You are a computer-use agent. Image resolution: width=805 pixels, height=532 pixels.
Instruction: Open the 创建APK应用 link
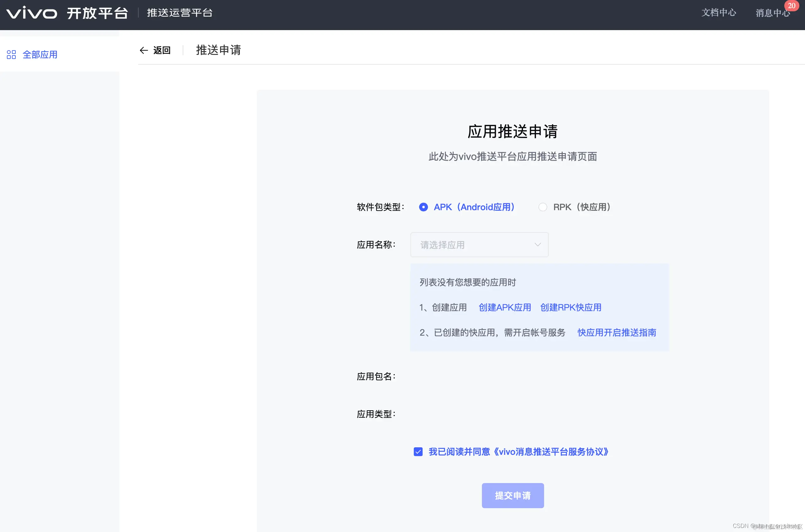[505, 307]
